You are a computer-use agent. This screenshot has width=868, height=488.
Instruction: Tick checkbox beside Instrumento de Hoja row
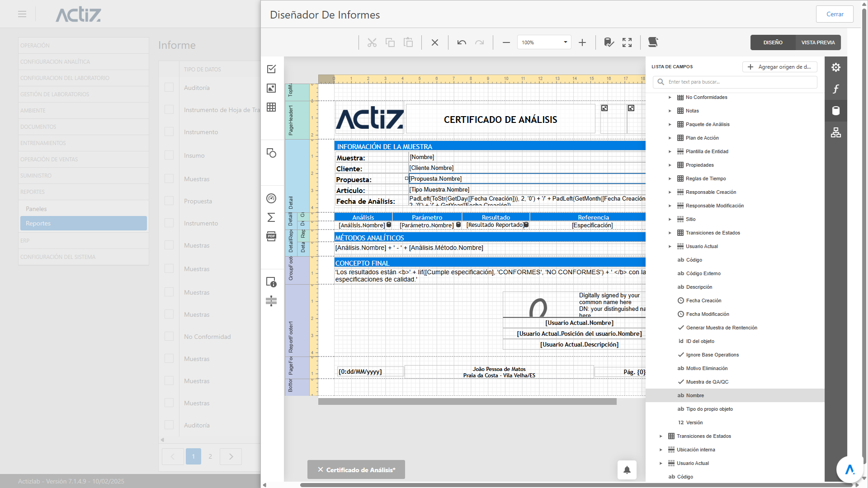(x=169, y=109)
